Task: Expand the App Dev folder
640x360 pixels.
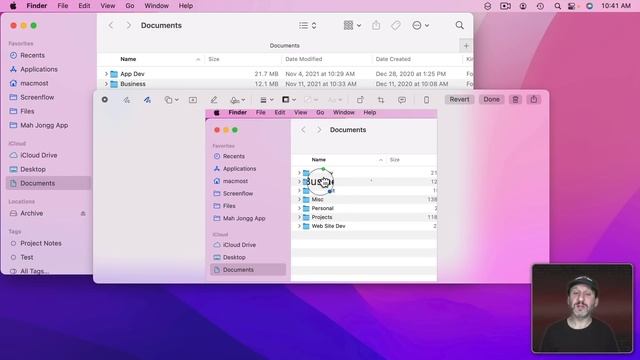Action: 106,74
